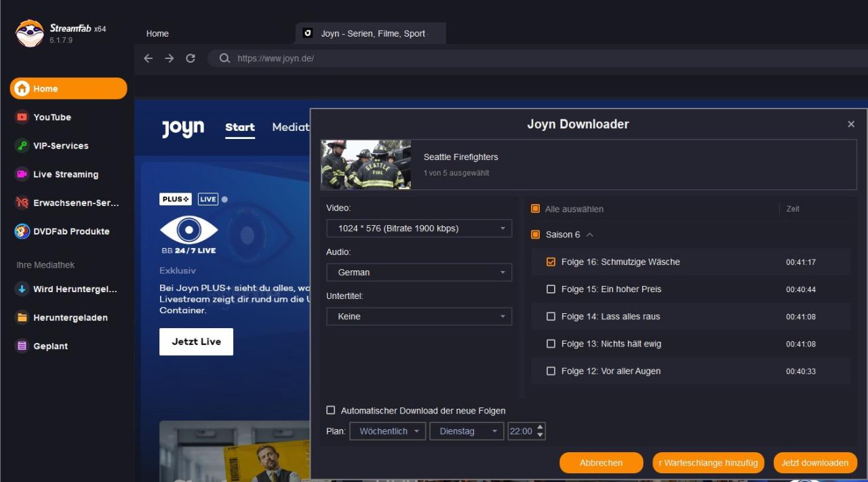Check Folge 15: Ein hoher Preis
The width and height of the screenshot is (868, 482).
click(x=551, y=289)
